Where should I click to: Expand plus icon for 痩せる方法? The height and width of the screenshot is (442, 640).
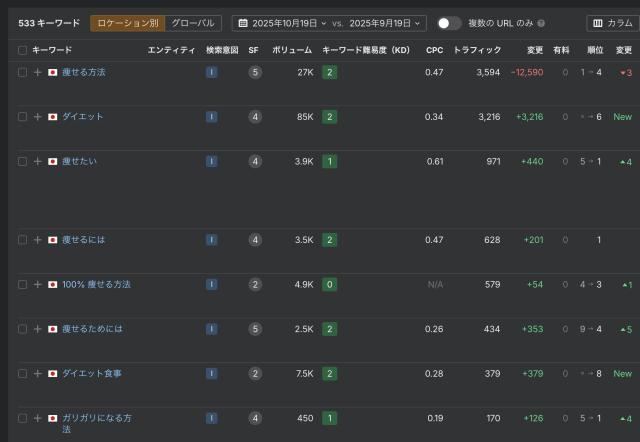[38, 73]
